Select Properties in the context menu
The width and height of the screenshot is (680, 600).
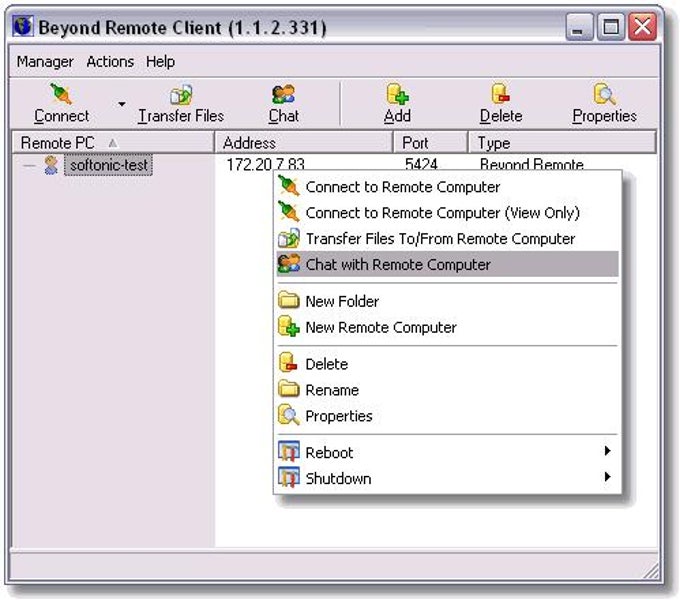point(448,416)
